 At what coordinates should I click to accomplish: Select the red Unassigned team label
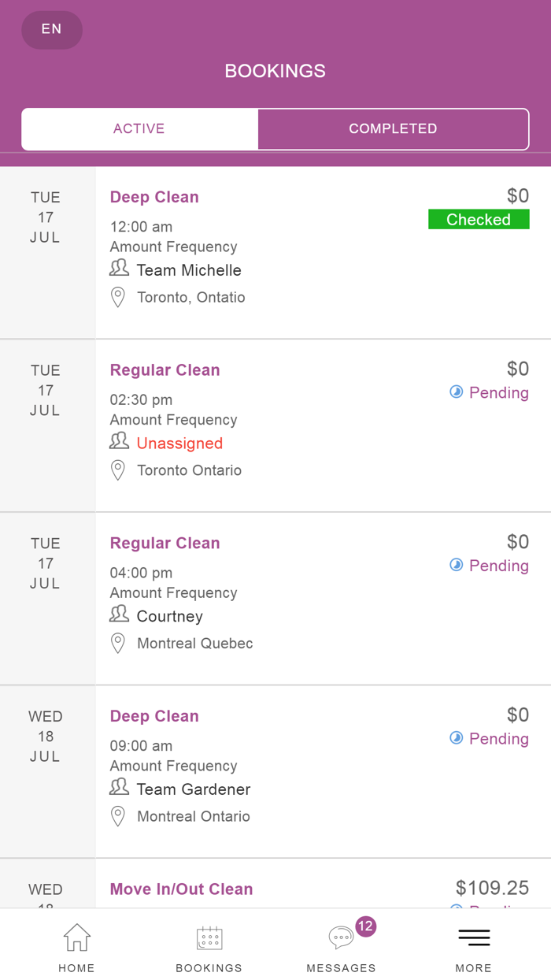tap(179, 444)
